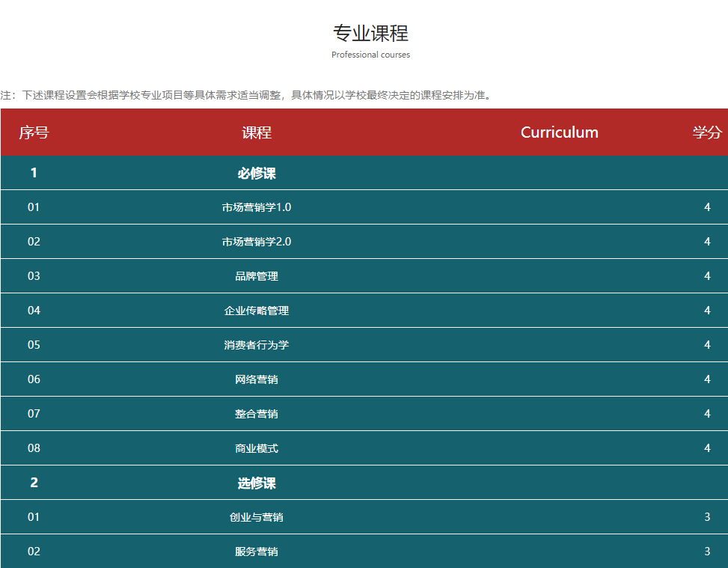728x568 pixels.
Task: Click the credit value for 市场营销学2.0
Action: (x=707, y=242)
